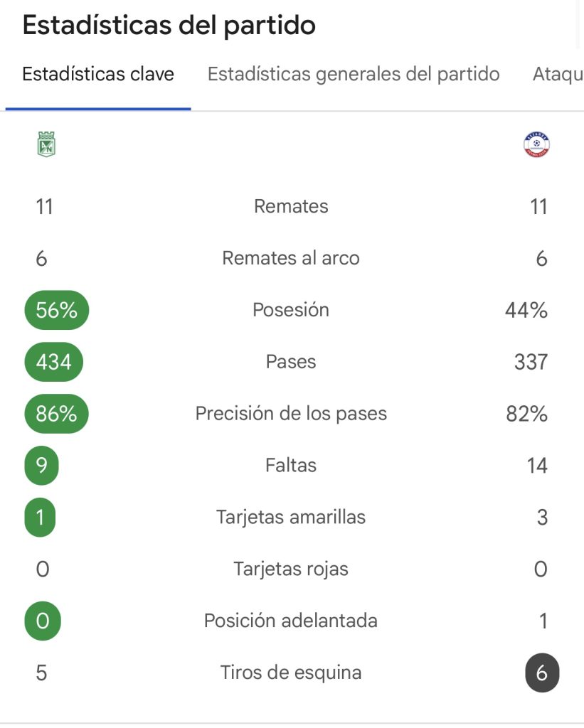Click the green home team crest icon
The width and height of the screenshot is (584, 728).
coord(46,144)
